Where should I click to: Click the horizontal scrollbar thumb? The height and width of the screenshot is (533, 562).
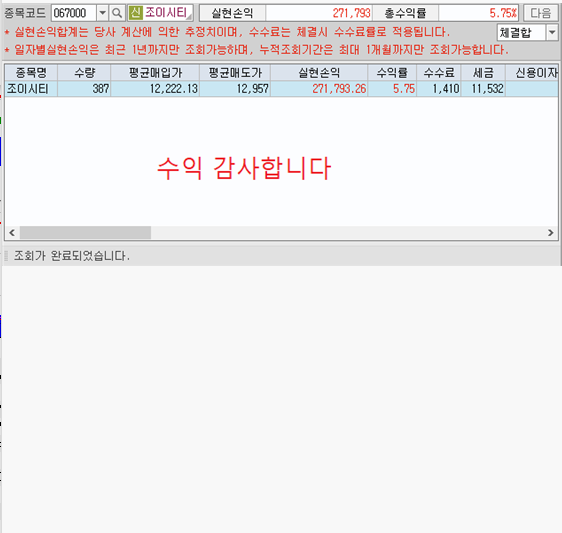pos(85,233)
